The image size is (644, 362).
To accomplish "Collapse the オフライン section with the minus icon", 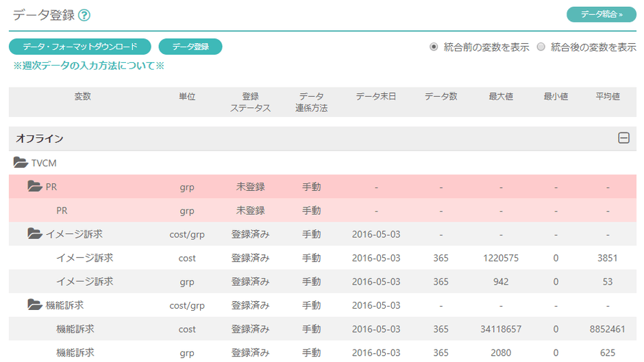I will pos(623,138).
